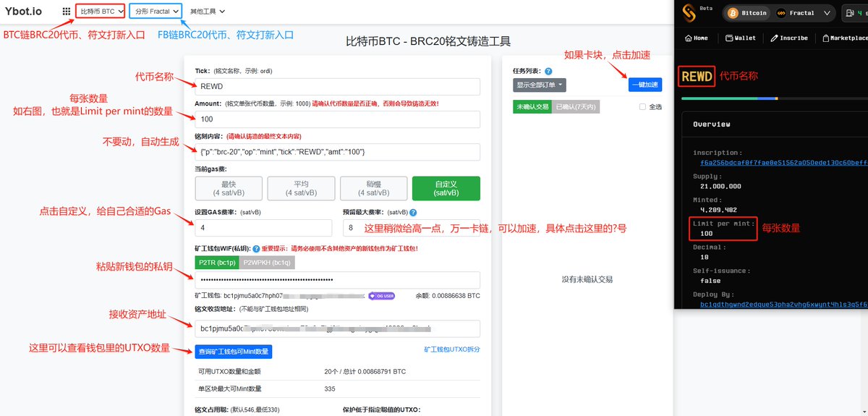Viewport: 868px width, 416px height.
Task: Click the Self-issuance value false
Action: (x=710, y=281)
